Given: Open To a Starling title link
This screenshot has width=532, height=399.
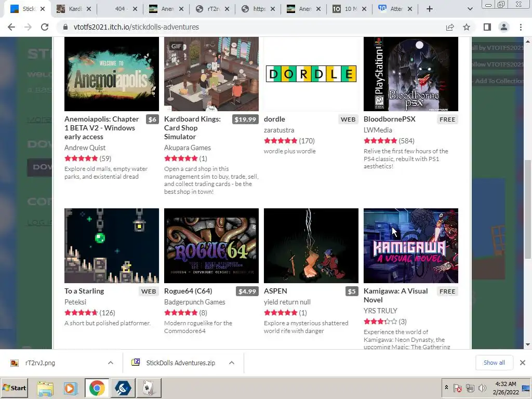Looking at the screenshot, I should tap(84, 291).
